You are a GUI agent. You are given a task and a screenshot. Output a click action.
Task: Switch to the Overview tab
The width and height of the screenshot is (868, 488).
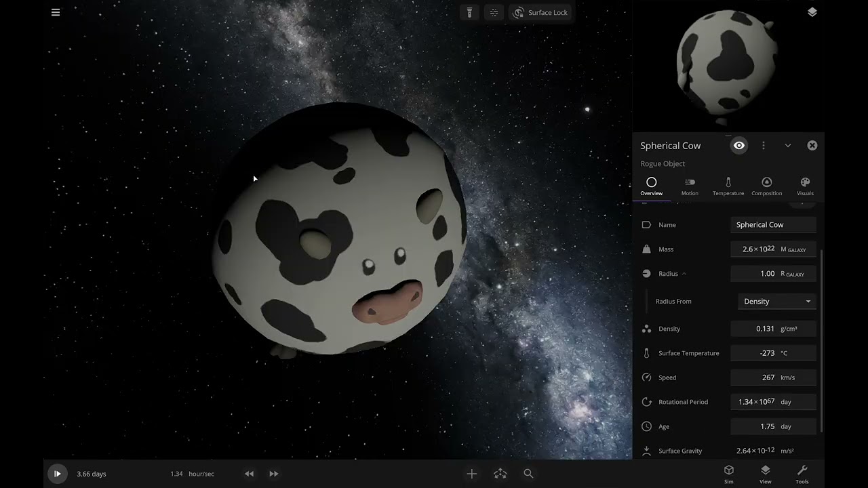click(652, 186)
